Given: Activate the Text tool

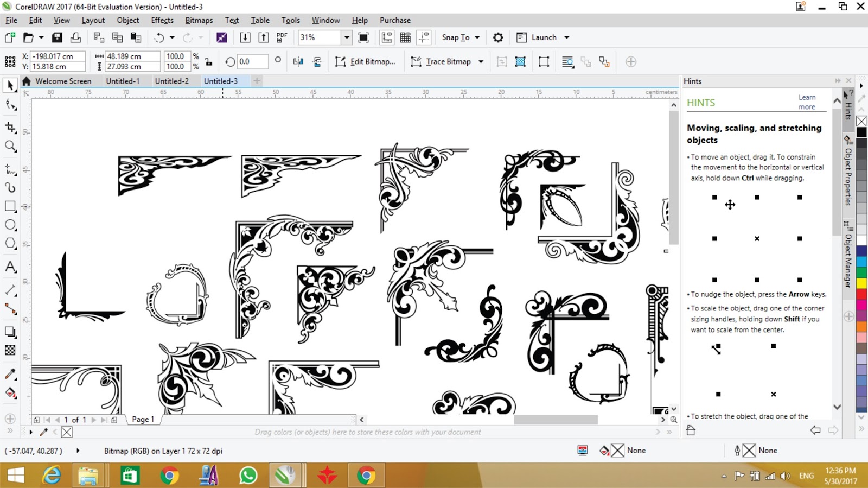Looking at the screenshot, I should 10,267.
